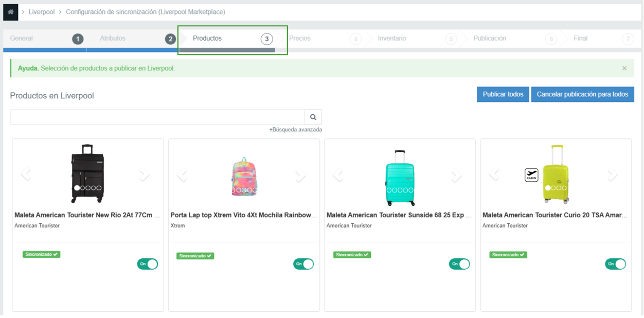Click Cancelar publicación para todos

pyautogui.click(x=583, y=94)
